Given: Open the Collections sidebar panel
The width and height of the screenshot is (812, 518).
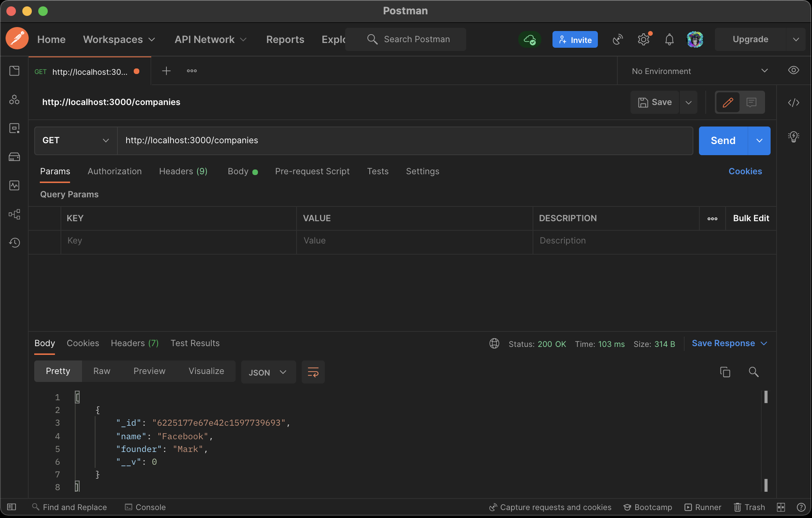Looking at the screenshot, I should pyautogui.click(x=14, y=70).
